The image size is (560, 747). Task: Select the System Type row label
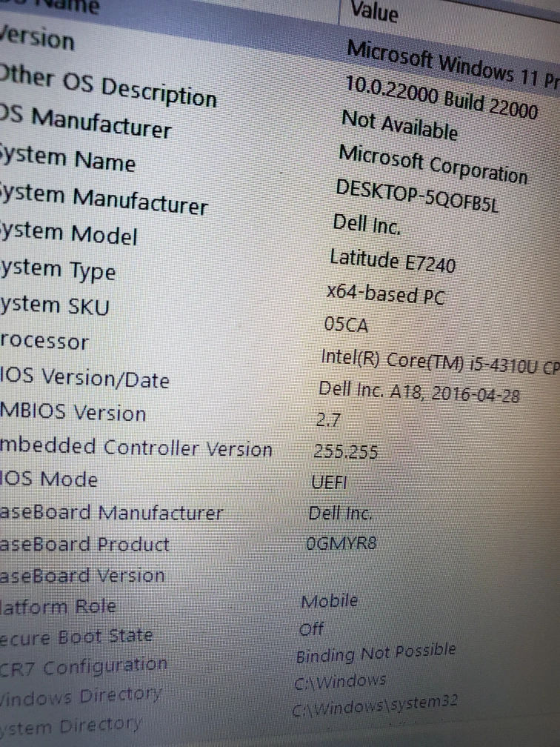(58, 270)
